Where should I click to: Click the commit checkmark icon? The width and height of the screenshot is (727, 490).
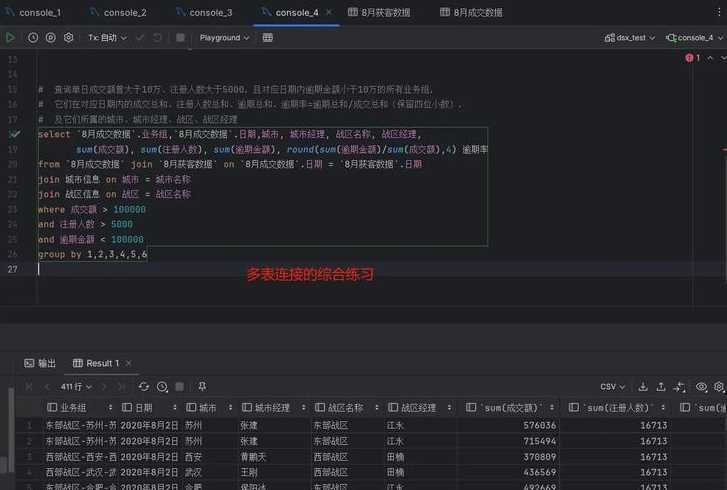point(140,38)
